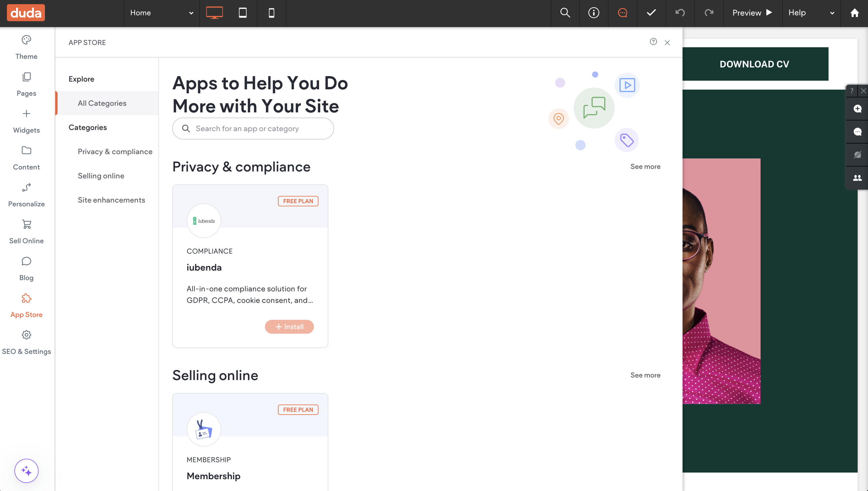Click See more for Privacy & compliance apps
The image size is (868, 491).
[645, 166]
